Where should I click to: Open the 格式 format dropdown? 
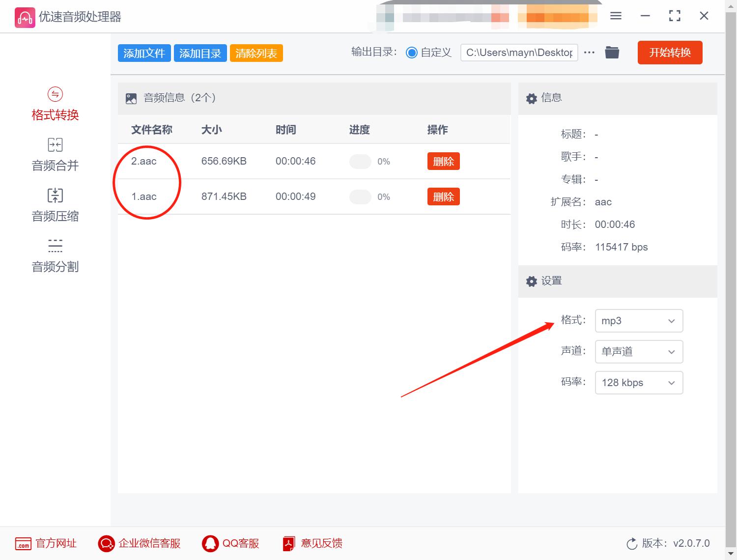[x=638, y=321]
